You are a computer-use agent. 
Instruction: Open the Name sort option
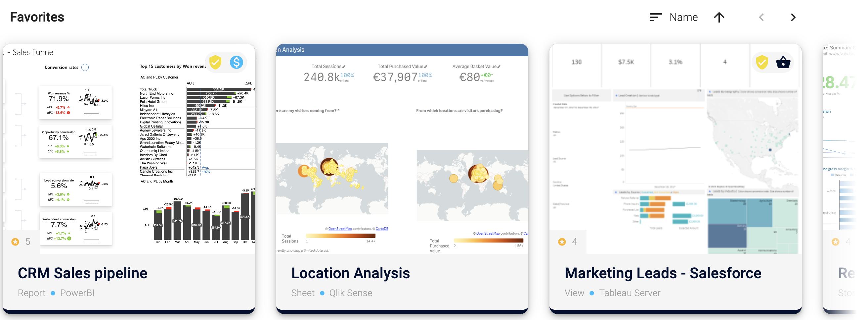[x=683, y=17]
